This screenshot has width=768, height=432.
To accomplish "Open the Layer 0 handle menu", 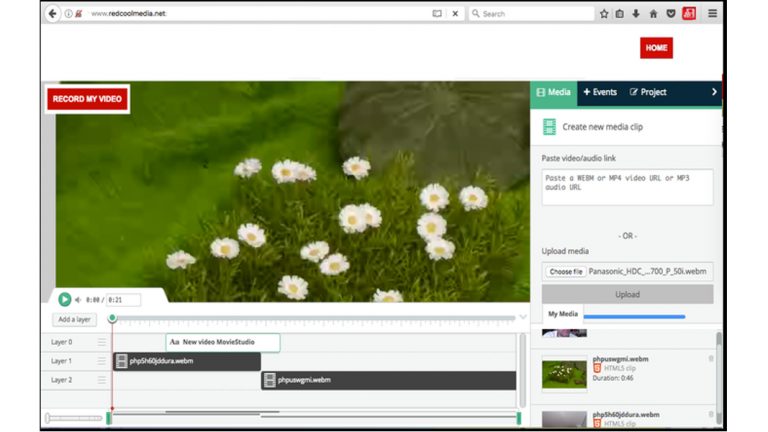I will tap(101, 342).
